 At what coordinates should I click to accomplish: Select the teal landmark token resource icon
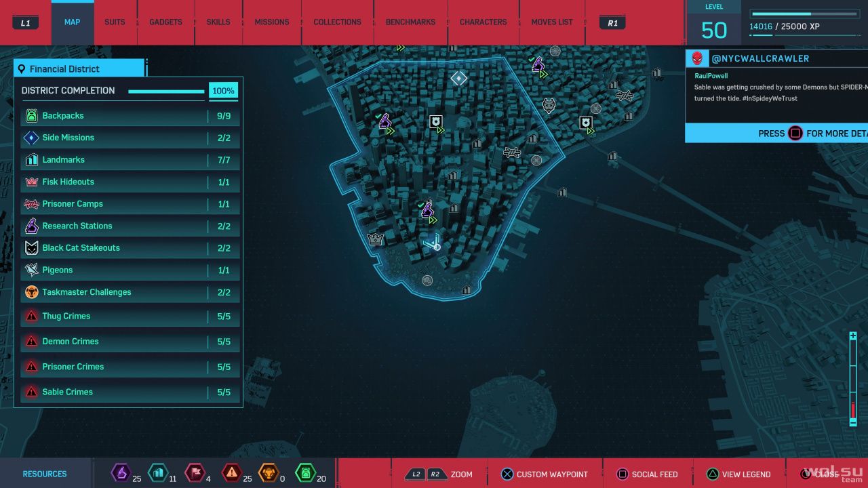click(x=157, y=472)
